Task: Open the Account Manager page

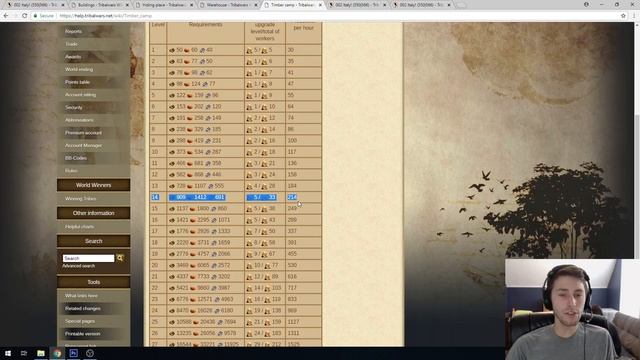Action: click(x=83, y=145)
